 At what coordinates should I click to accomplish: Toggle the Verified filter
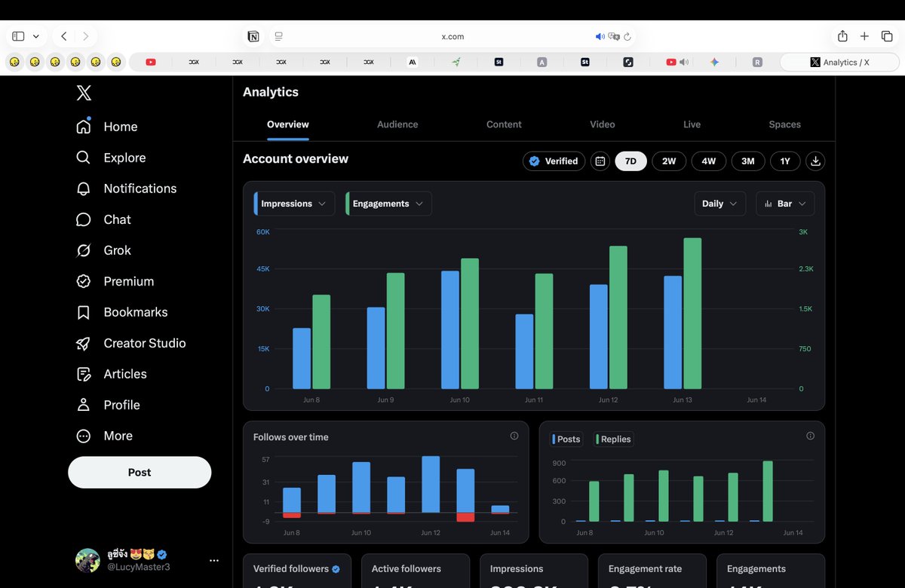pyautogui.click(x=554, y=161)
